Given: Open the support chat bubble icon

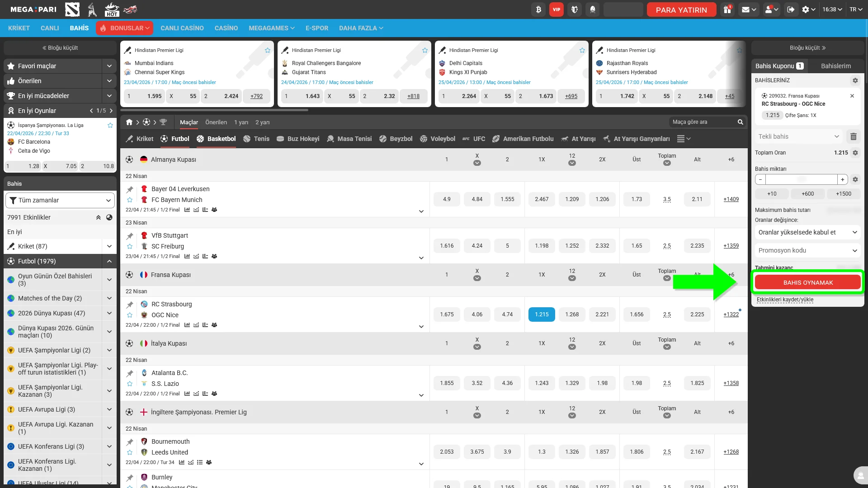Looking at the screenshot, I should pos(860,475).
